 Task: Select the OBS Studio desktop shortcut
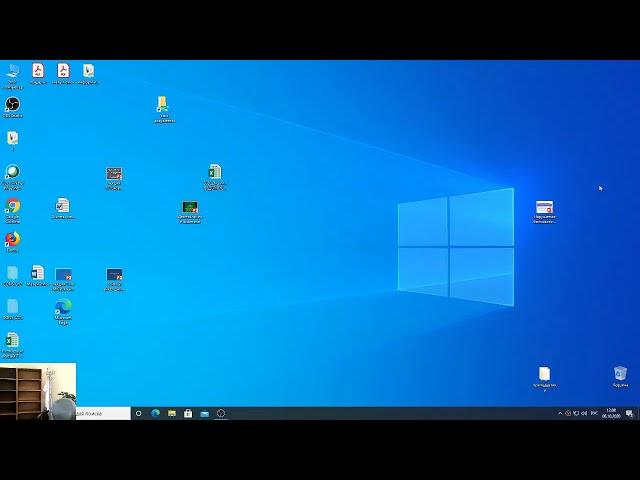[13, 107]
